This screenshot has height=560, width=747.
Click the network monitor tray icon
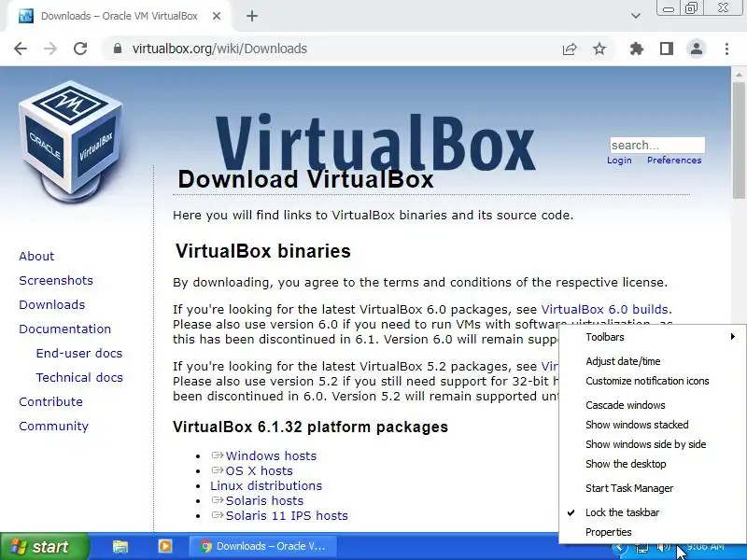641,548
